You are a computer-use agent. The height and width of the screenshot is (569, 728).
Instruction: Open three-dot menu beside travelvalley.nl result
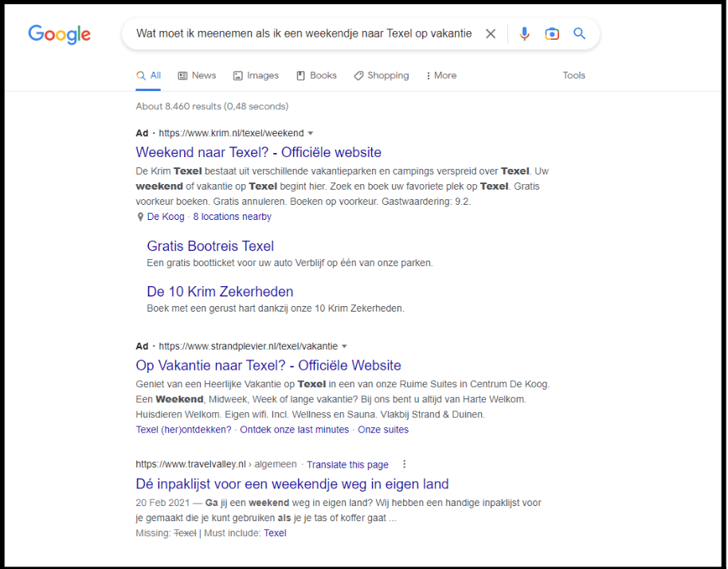click(x=405, y=464)
